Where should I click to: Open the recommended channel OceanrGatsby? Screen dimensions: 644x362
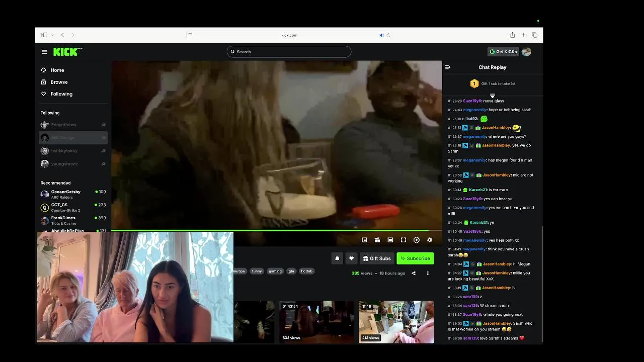tap(73, 194)
